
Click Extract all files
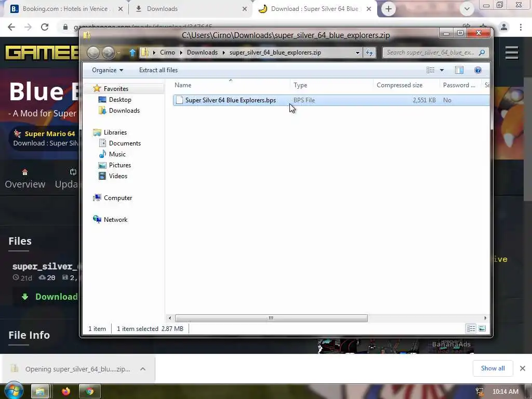[x=158, y=70]
